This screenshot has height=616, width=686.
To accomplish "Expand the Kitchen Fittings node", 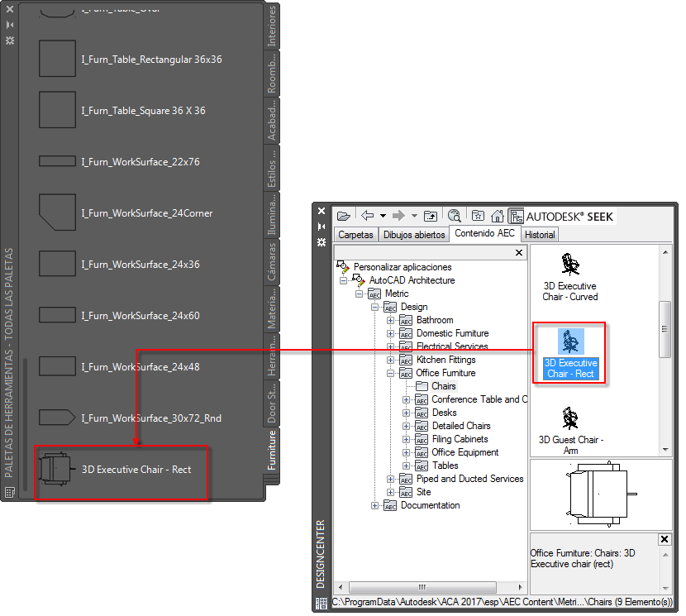I will point(390,360).
